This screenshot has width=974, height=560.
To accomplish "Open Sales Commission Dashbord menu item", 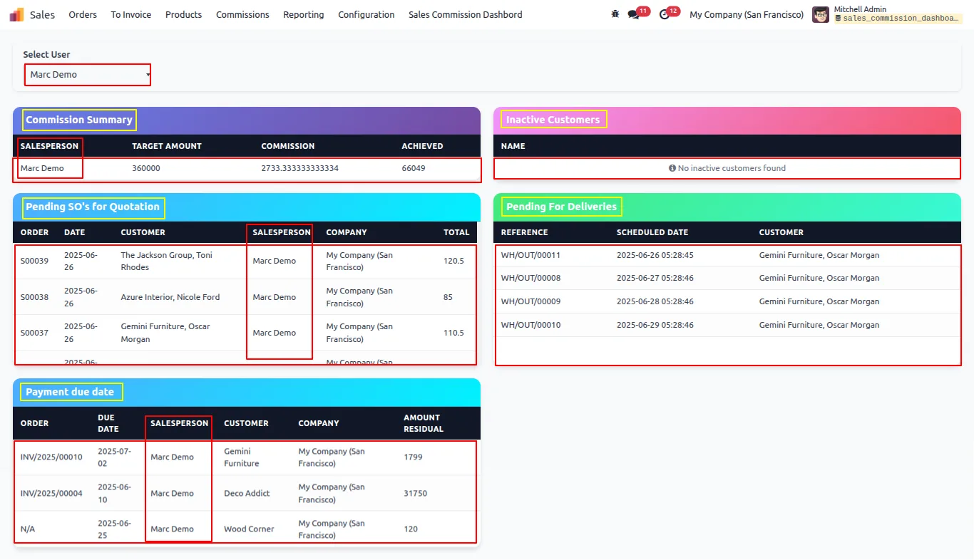I will point(466,14).
